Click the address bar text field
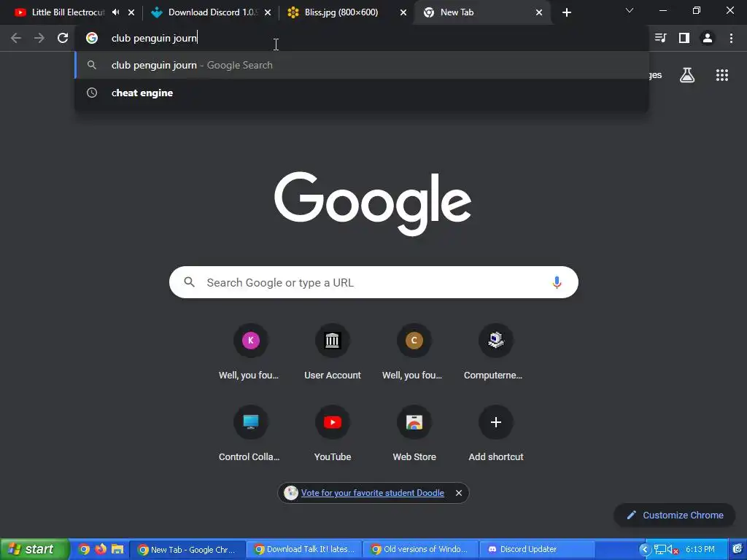 click(x=362, y=38)
